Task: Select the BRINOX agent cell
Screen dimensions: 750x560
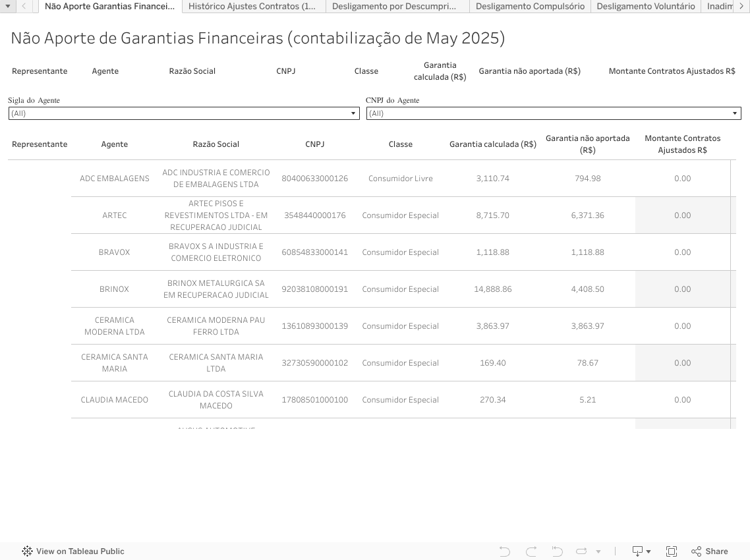Action: coord(114,289)
